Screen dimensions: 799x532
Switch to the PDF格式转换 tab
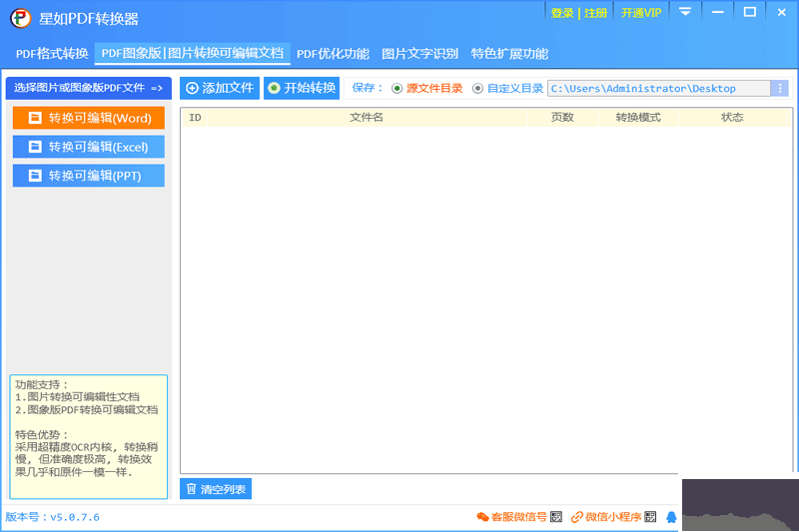[x=52, y=54]
